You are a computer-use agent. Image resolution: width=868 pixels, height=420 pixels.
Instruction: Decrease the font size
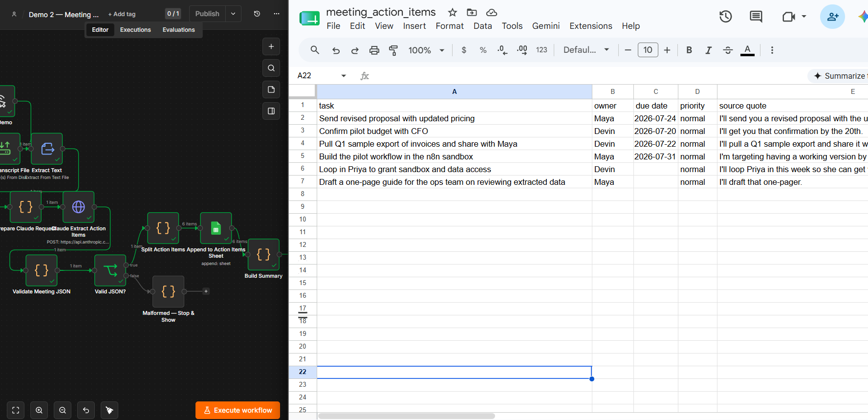(x=628, y=50)
